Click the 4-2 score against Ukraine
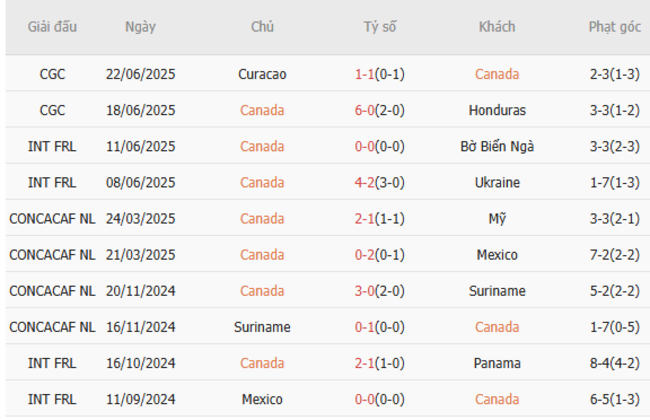The image size is (650, 420). (365, 182)
